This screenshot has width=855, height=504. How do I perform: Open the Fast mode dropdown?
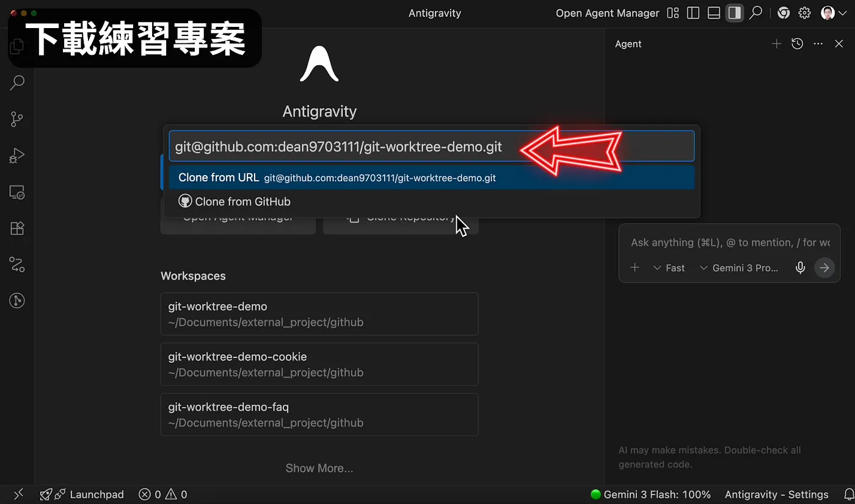point(669,267)
